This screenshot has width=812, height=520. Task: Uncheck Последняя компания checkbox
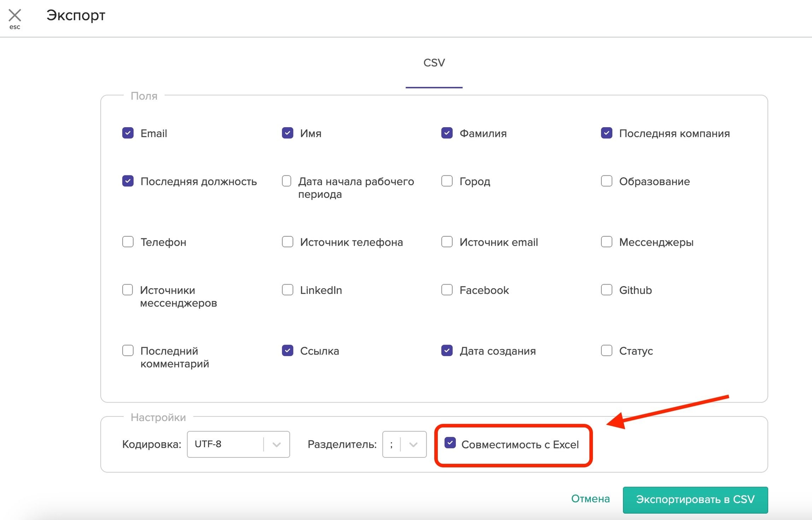point(606,133)
